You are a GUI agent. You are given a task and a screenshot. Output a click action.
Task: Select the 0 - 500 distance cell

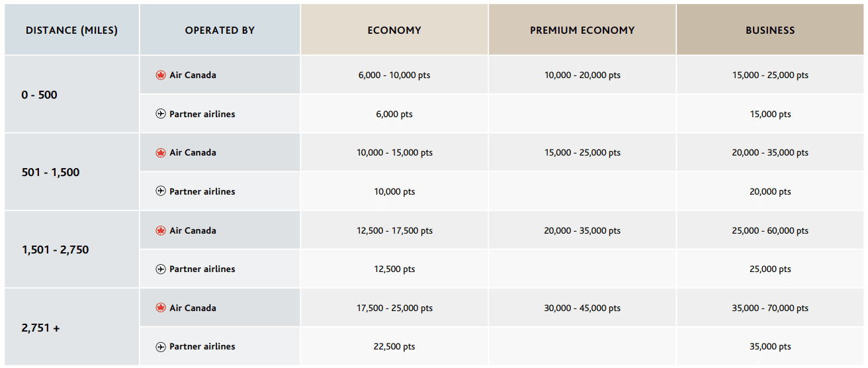coord(40,95)
